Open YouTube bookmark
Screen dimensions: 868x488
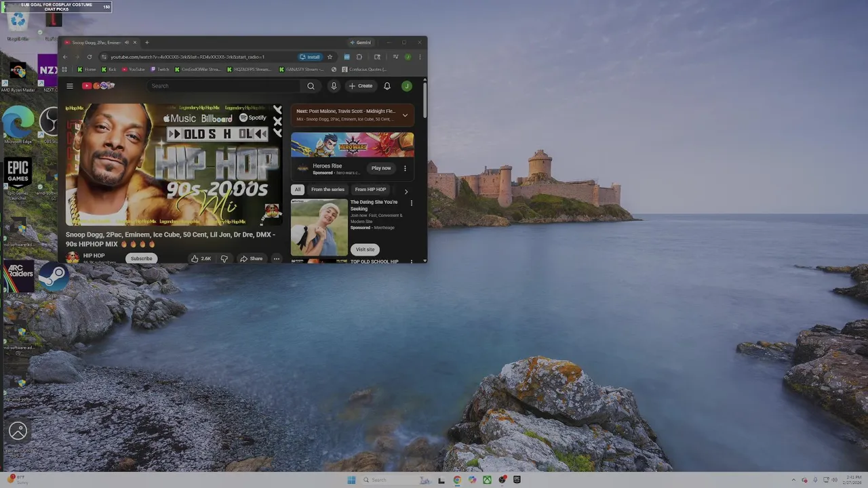pos(134,69)
